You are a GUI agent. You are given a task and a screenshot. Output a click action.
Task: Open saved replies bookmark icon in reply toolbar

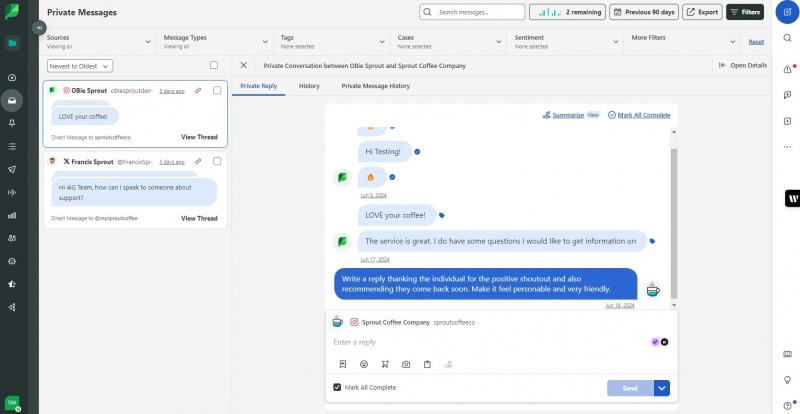coord(343,364)
